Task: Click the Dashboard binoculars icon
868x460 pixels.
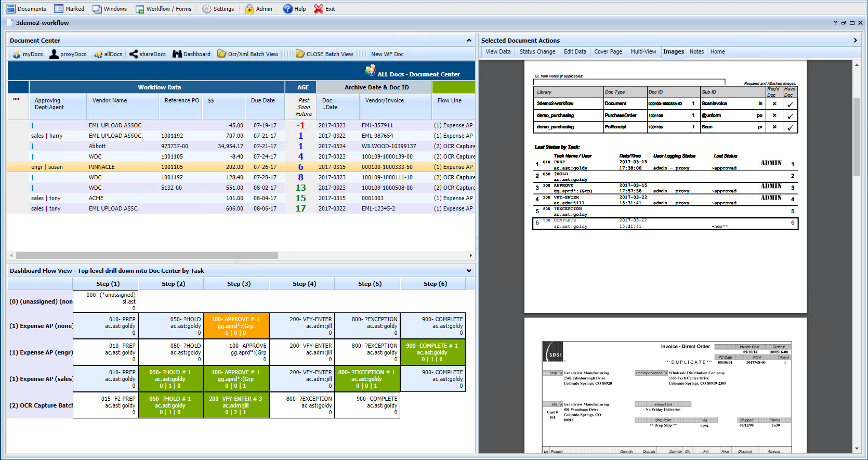Action: click(x=177, y=54)
